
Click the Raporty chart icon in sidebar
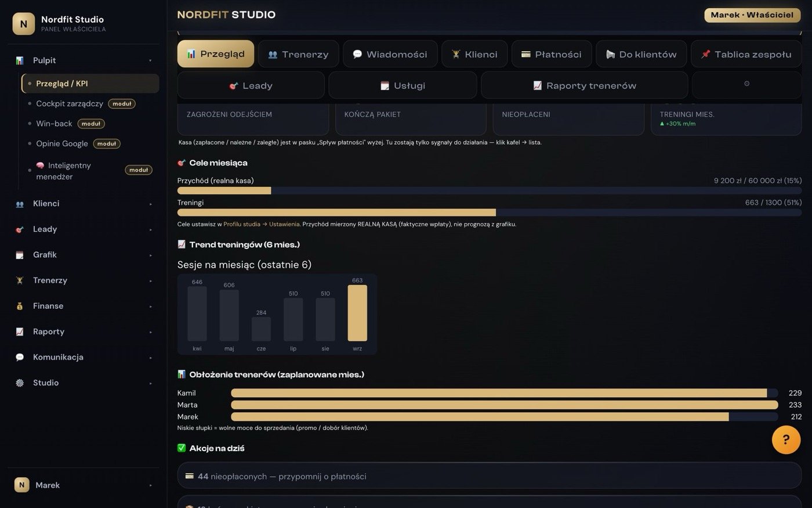pyautogui.click(x=20, y=332)
